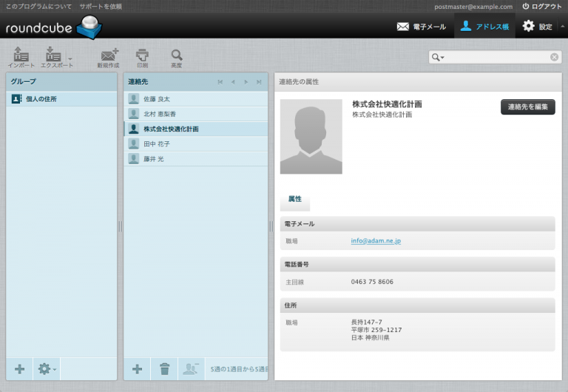Click the Import toolbar icon
Image resolution: width=568 pixels, height=392 pixels.
point(21,56)
